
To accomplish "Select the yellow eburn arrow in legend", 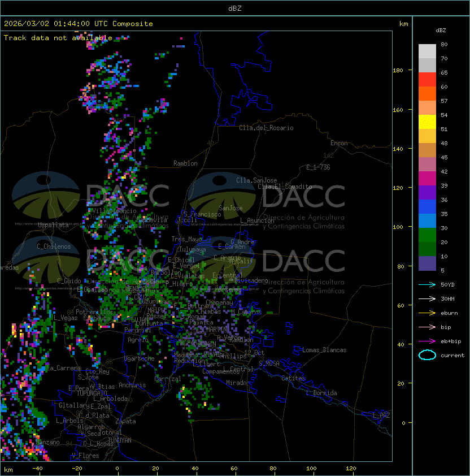I will [x=427, y=313].
